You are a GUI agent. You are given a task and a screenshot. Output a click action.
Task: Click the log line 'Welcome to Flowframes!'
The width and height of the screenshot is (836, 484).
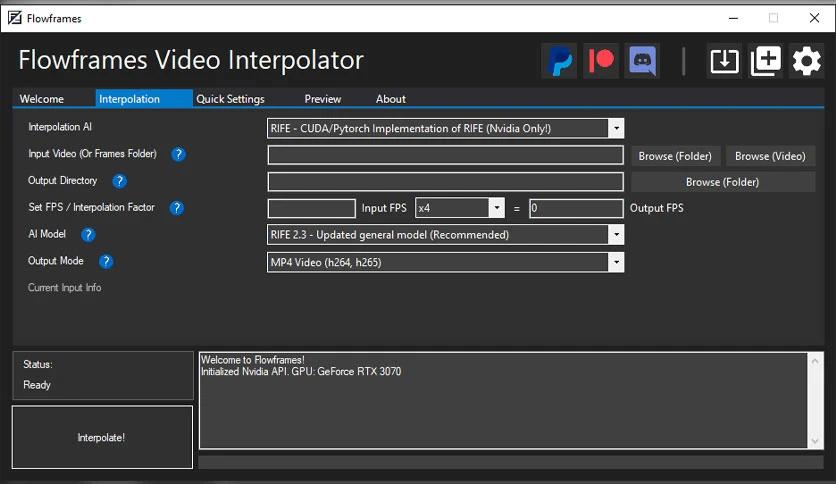click(x=252, y=360)
